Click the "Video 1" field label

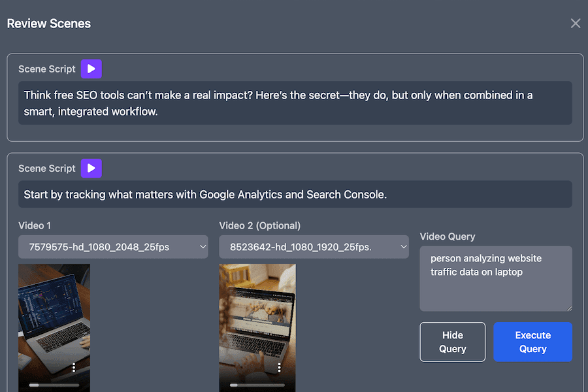click(35, 225)
